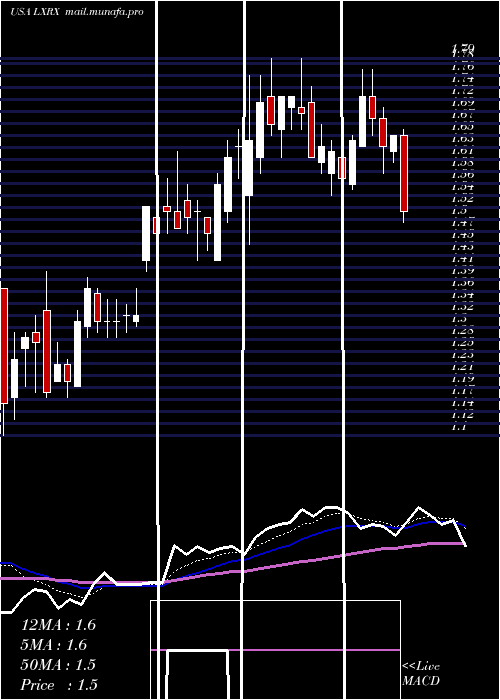Click the 1.19 price axis label

463,379
